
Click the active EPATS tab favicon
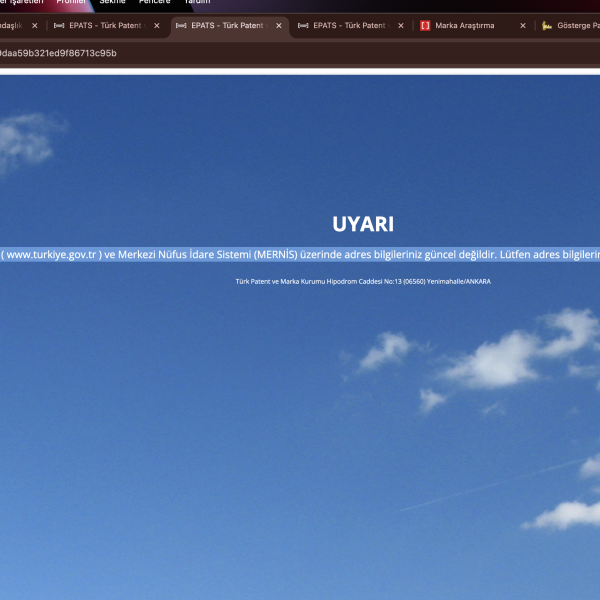(181, 26)
